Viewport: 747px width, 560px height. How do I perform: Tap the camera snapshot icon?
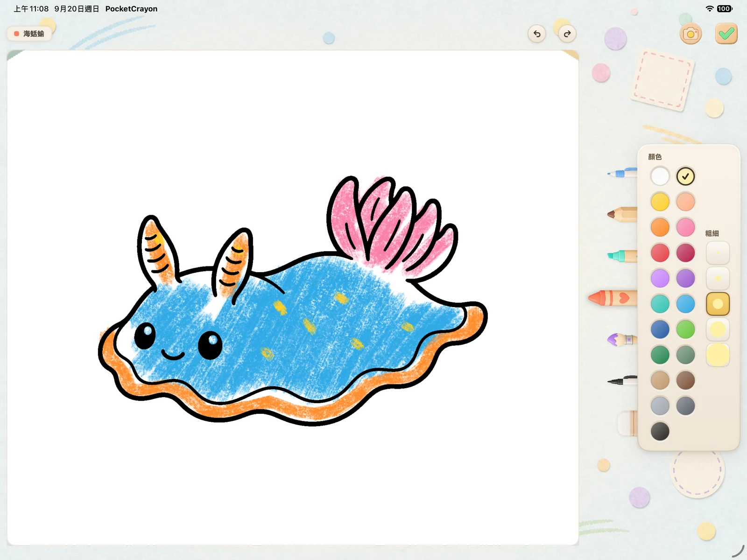point(691,34)
